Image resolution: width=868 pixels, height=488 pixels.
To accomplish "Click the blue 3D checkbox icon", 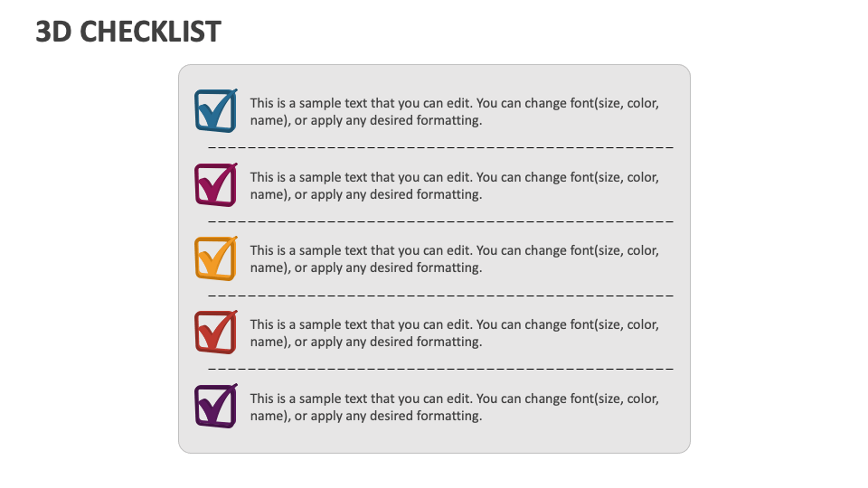I will (x=216, y=110).
